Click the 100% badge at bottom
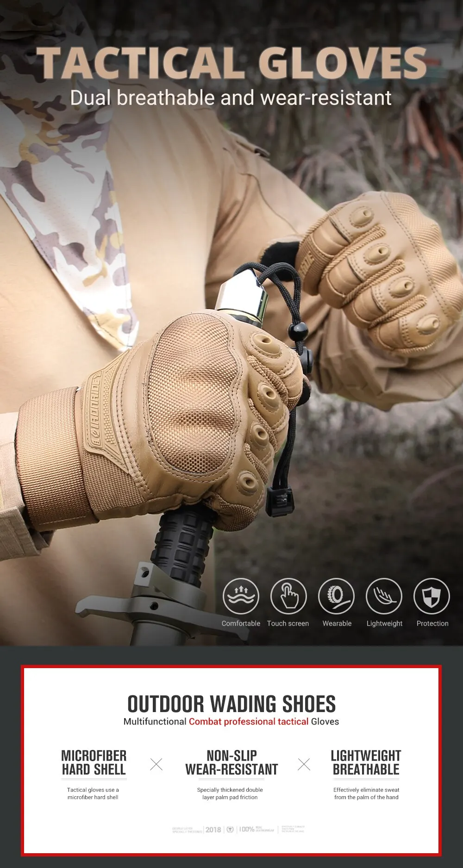 [x=247, y=829]
